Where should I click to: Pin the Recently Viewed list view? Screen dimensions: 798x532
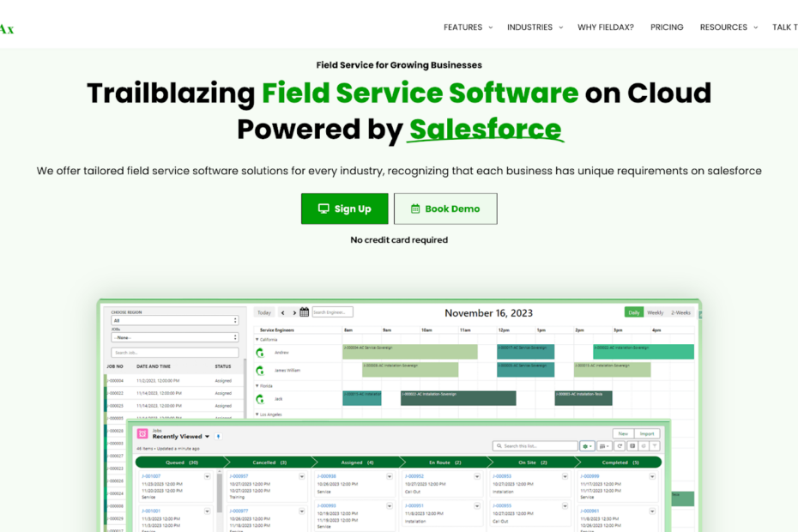click(x=218, y=436)
